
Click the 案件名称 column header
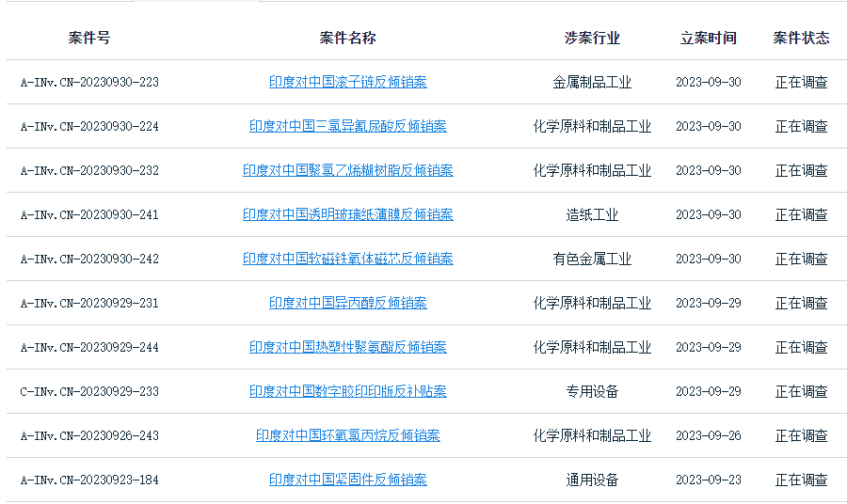click(347, 38)
